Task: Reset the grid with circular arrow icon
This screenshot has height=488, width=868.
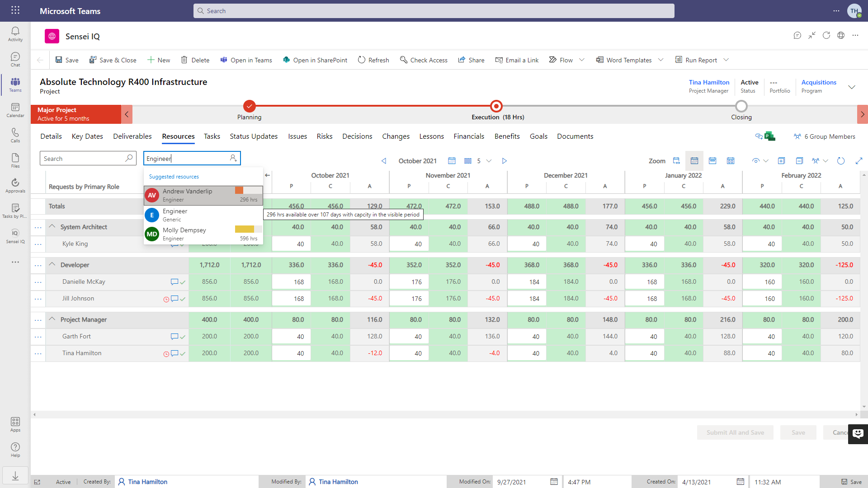Action: pyautogui.click(x=841, y=161)
